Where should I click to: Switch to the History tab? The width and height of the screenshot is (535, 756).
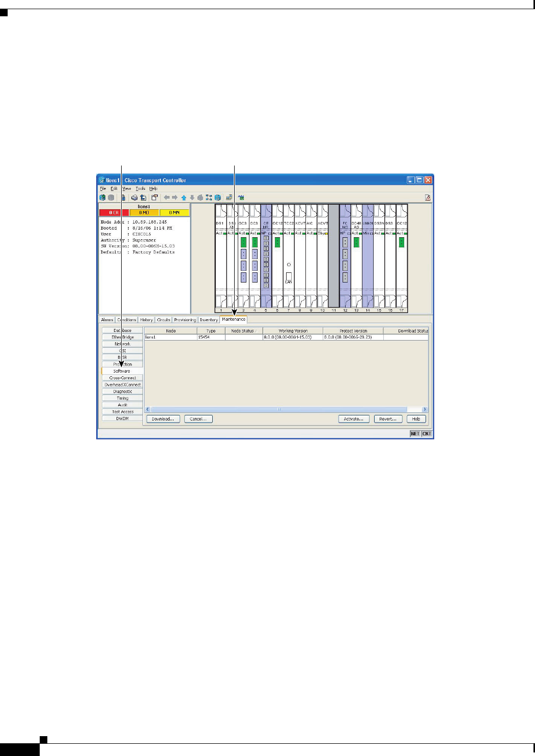tap(147, 320)
